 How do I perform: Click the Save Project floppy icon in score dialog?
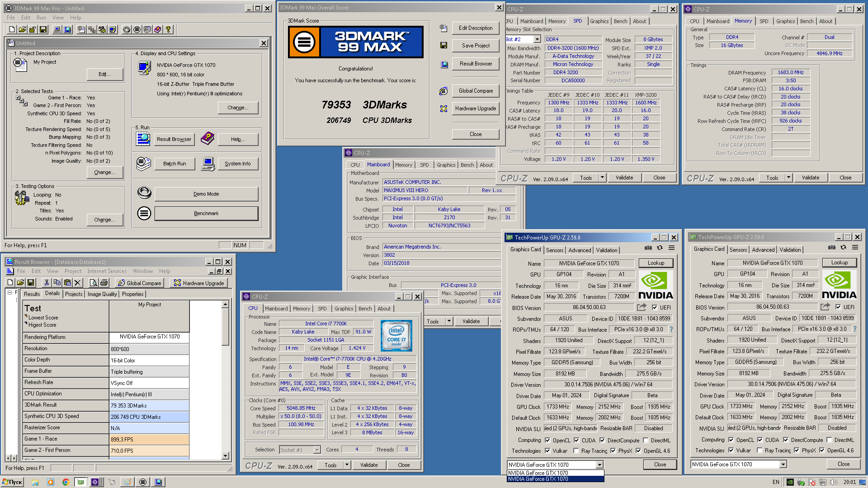click(x=443, y=46)
